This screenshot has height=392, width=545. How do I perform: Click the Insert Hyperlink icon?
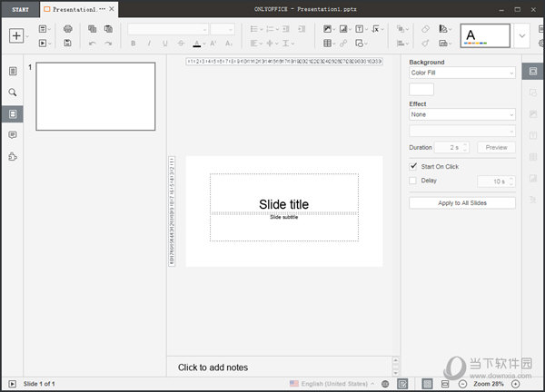coord(343,44)
